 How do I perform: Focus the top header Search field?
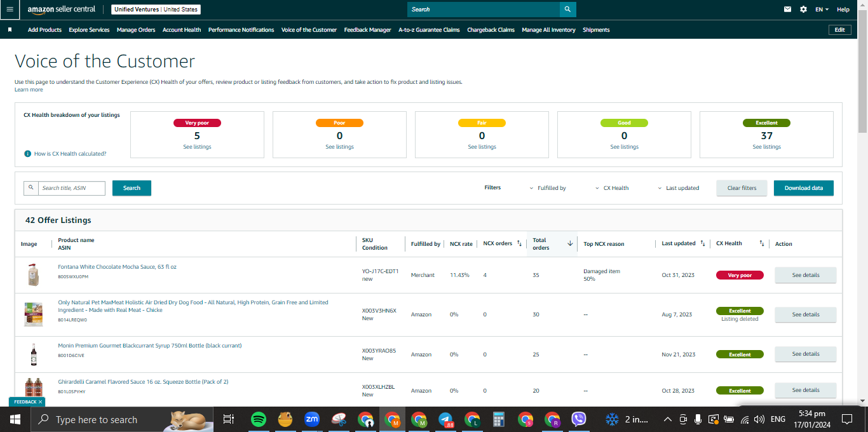coord(484,10)
